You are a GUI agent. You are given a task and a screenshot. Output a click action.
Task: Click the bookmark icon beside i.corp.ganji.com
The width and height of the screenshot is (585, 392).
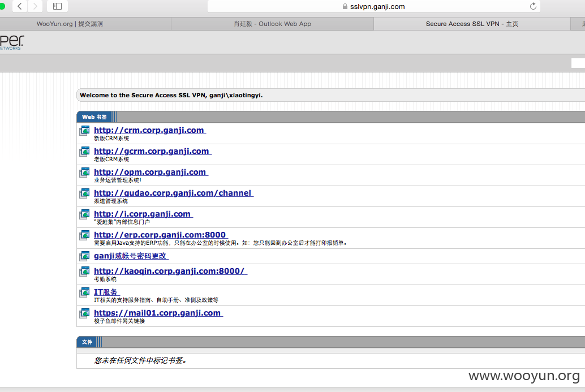coord(84,214)
